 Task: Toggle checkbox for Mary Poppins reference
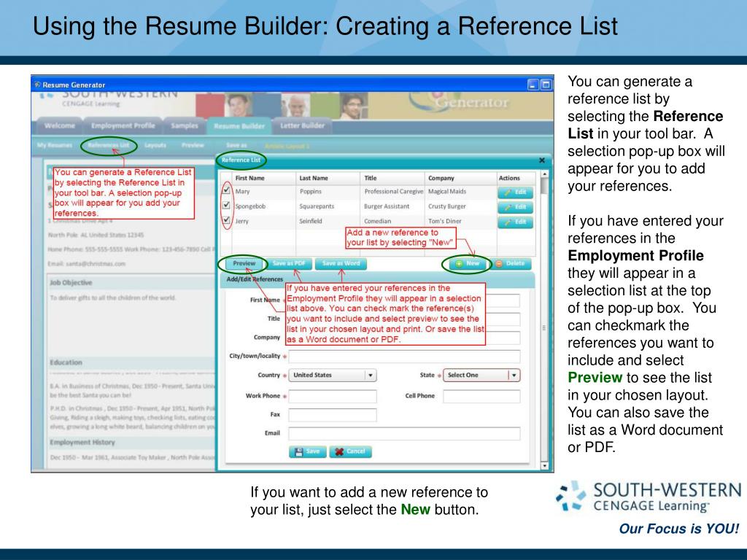point(226,190)
